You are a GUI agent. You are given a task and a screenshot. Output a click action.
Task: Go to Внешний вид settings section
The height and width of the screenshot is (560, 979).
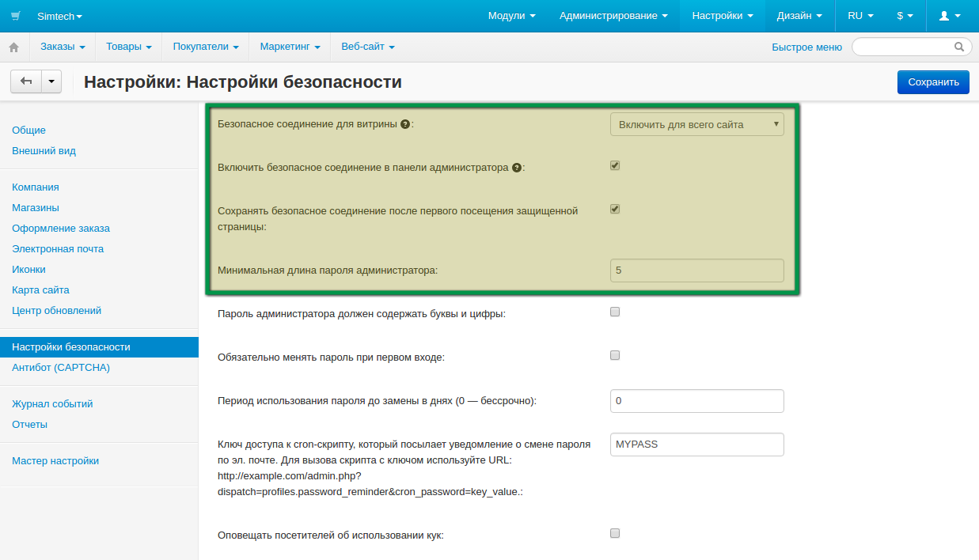[x=44, y=150]
